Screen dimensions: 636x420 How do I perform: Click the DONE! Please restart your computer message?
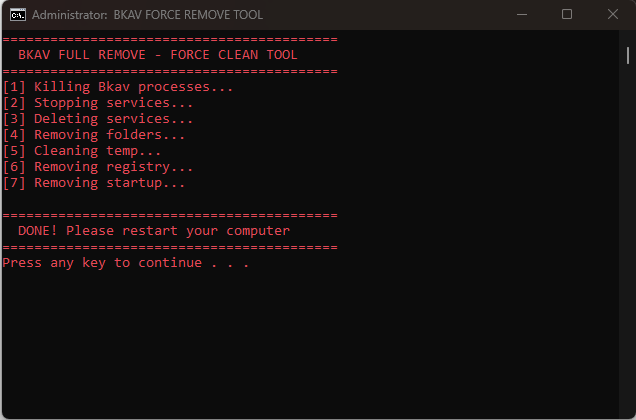coord(154,231)
